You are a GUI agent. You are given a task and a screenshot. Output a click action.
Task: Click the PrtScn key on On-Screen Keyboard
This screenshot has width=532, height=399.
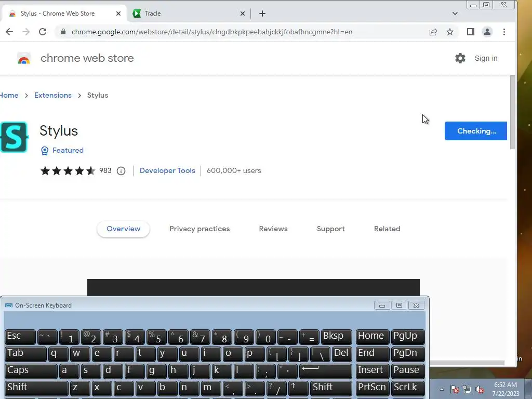pos(372,388)
